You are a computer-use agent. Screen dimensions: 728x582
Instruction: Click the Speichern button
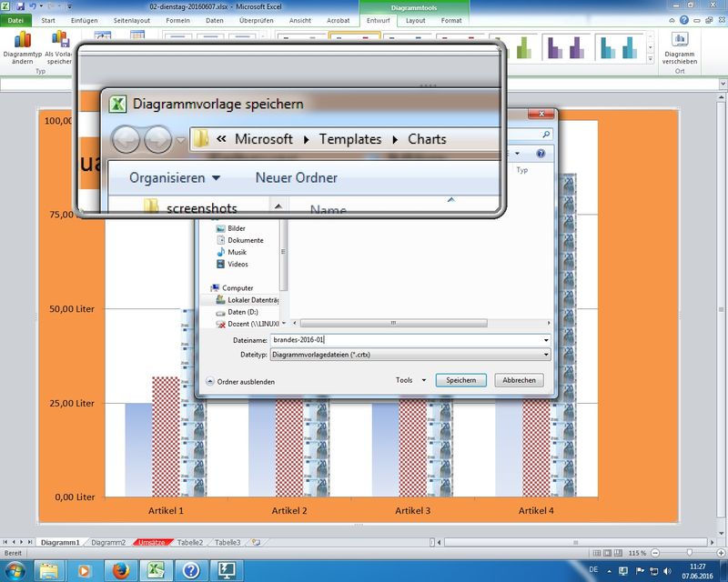click(x=460, y=381)
